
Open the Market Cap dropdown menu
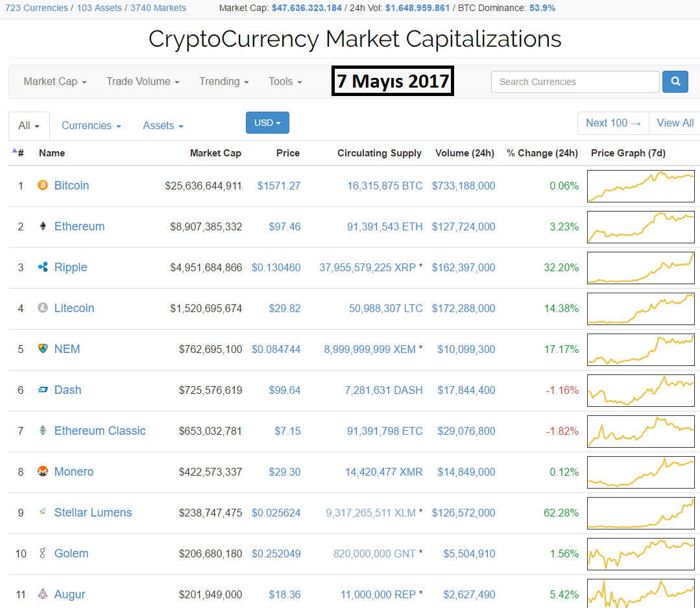[55, 82]
